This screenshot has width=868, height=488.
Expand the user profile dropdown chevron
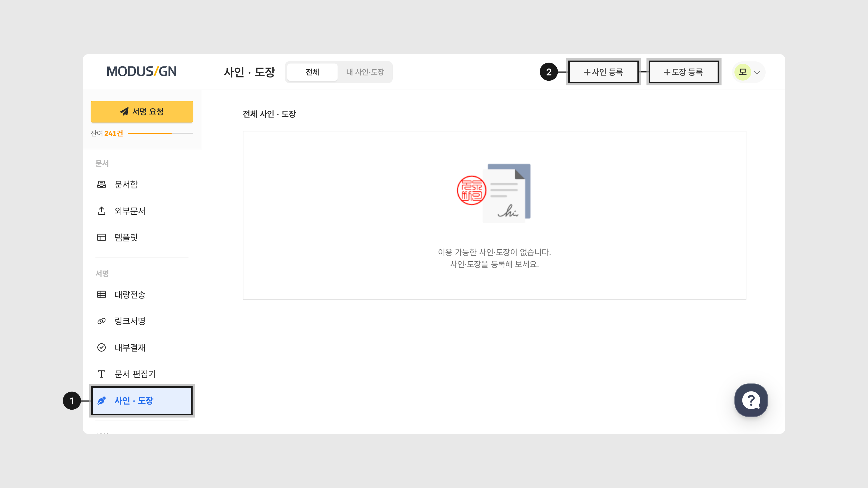pos(757,72)
